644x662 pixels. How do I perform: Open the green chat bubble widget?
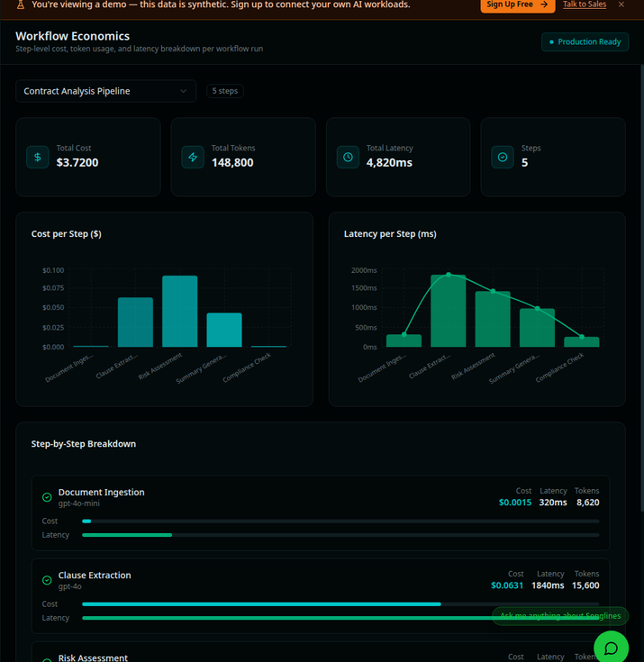[611, 648]
